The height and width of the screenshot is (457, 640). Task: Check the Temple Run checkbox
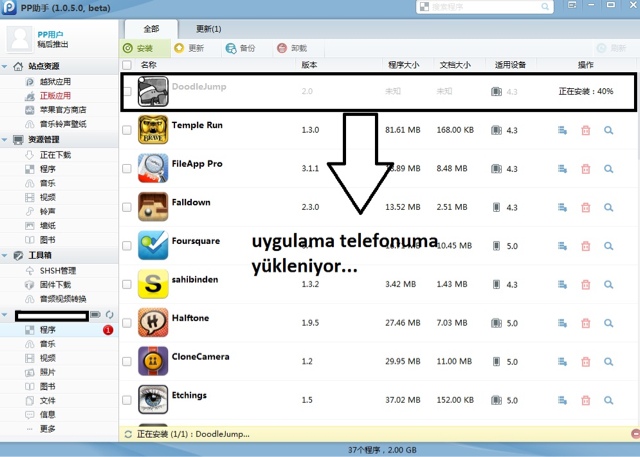127,130
